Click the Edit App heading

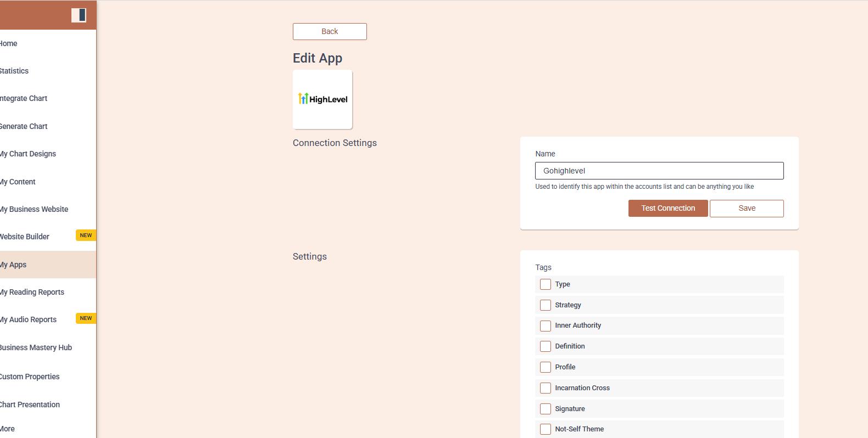(318, 58)
